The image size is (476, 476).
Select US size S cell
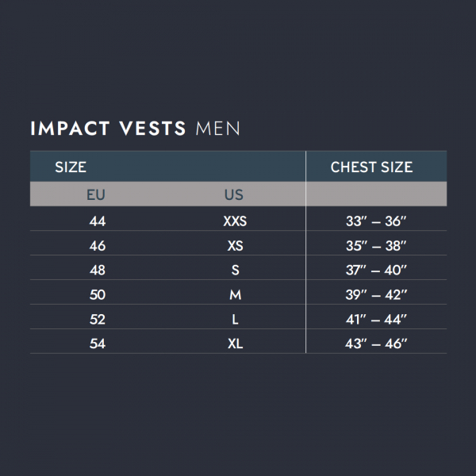pos(236,270)
